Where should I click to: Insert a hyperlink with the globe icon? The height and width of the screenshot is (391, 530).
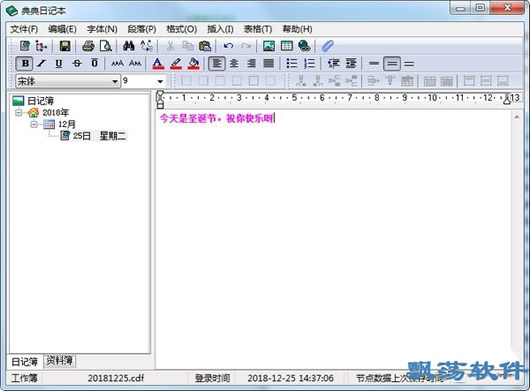pyautogui.click(x=304, y=46)
